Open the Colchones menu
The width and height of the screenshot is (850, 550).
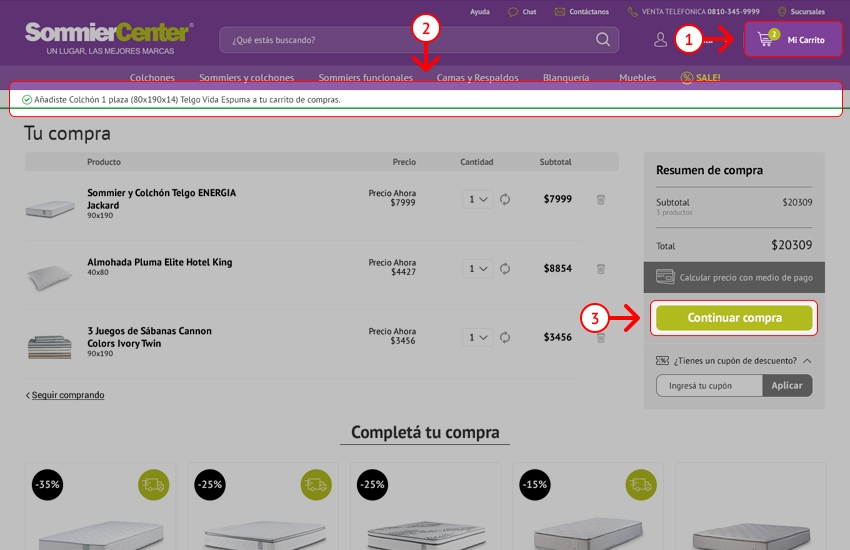pyautogui.click(x=152, y=77)
